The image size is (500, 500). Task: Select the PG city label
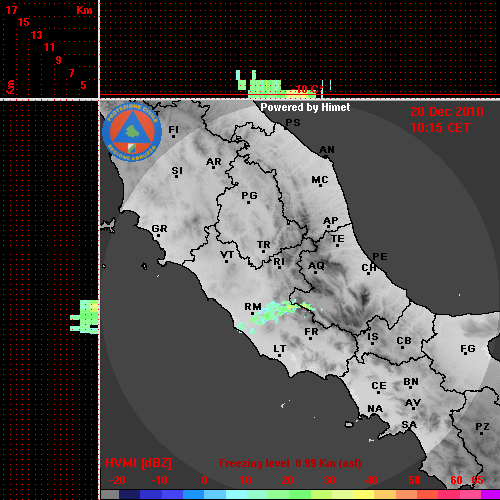tap(249, 195)
